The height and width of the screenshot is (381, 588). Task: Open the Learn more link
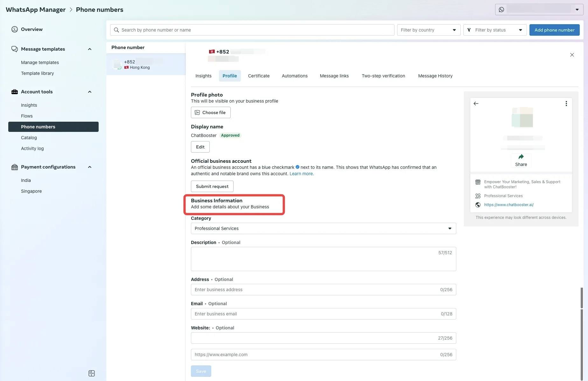coord(302,174)
